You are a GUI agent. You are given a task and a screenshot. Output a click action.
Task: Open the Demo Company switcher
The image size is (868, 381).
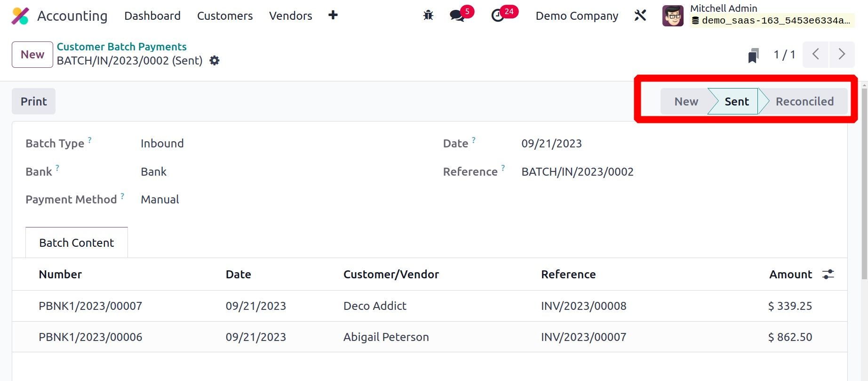(577, 16)
